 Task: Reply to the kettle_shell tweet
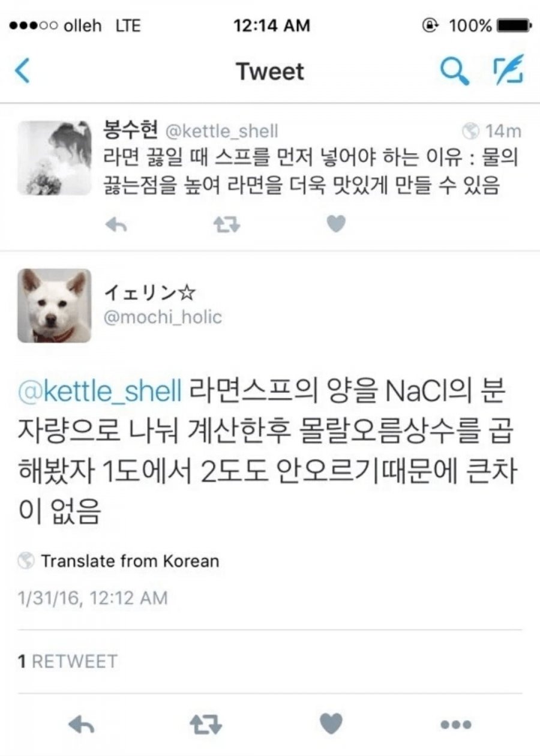(x=116, y=224)
